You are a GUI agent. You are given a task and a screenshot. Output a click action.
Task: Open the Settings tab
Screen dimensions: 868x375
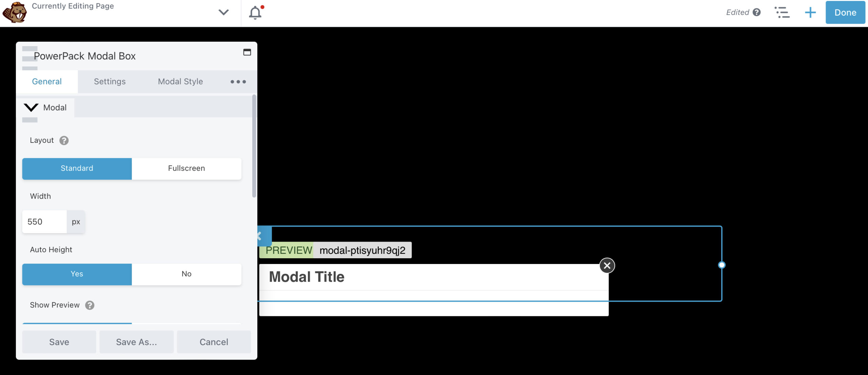pos(110,81)
